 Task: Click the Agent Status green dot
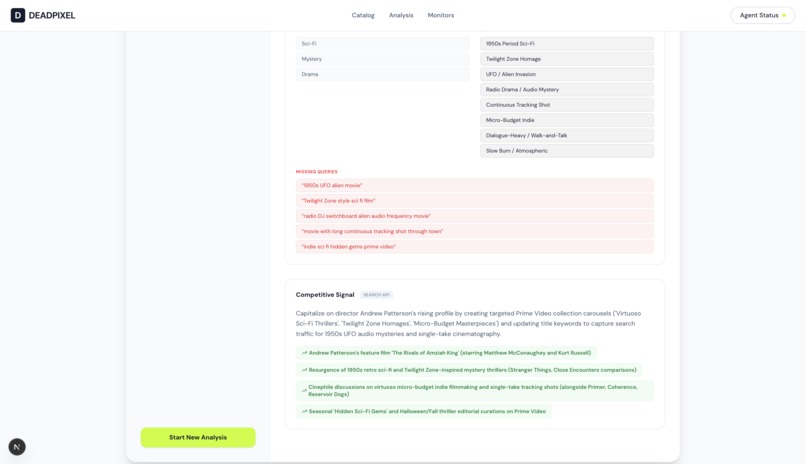[x=784, y=15]
